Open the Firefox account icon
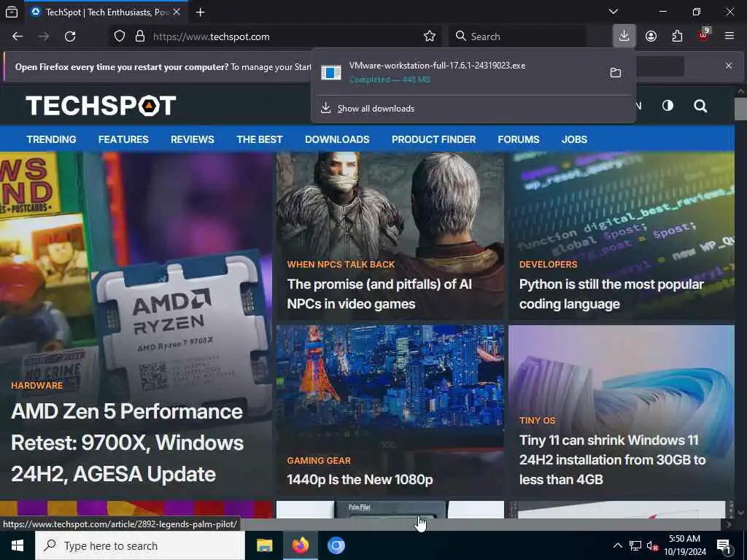This screenshot has height=560, width=747. tap(651, 36)
